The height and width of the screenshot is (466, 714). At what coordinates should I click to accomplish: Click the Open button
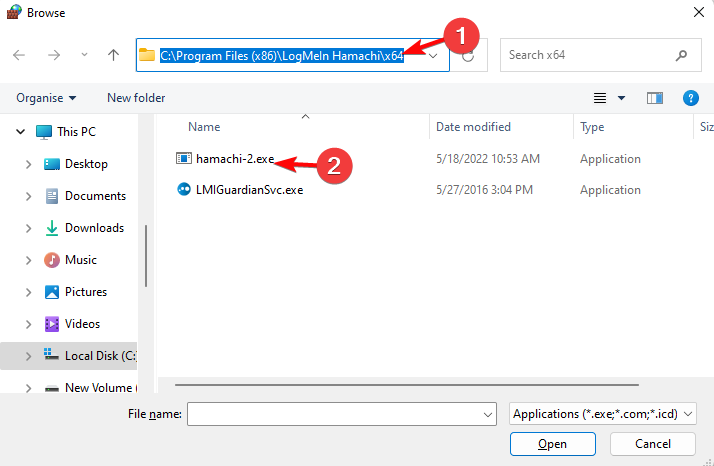coord(552,444)
